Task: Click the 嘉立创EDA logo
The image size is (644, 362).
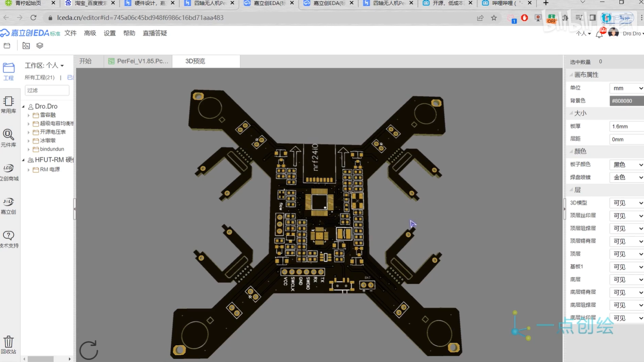Action: coord(31,33)
